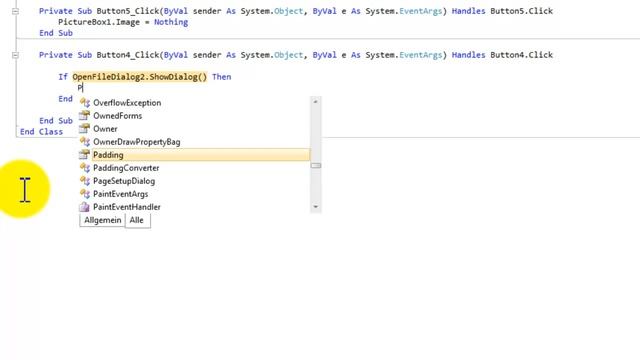Collapse the Button4_Click sub outline
640x360 pixels.
[x=16, y=55]
